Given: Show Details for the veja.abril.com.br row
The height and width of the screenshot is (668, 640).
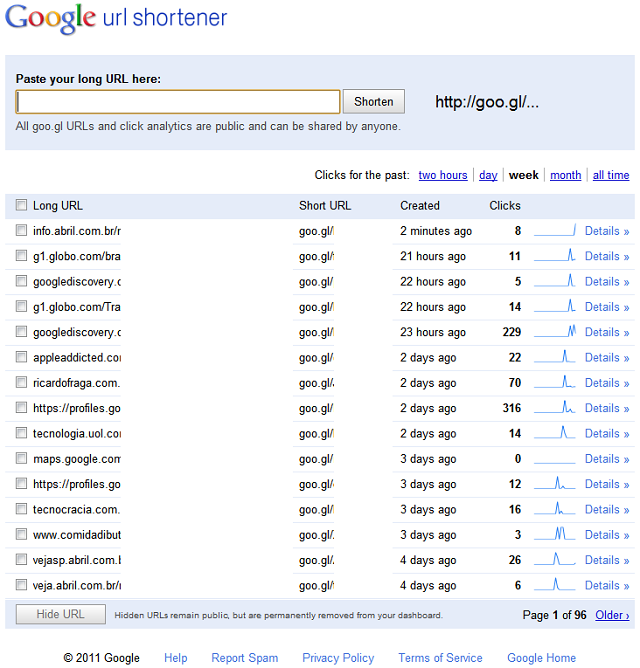Looking at the screenshot, I should pyautogui.click(x=606, y=586).
